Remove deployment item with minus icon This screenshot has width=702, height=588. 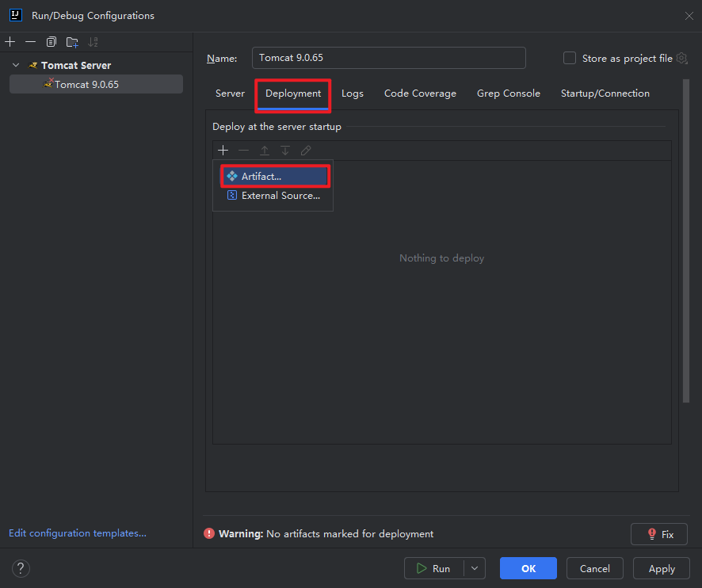[x=243, y=151]
